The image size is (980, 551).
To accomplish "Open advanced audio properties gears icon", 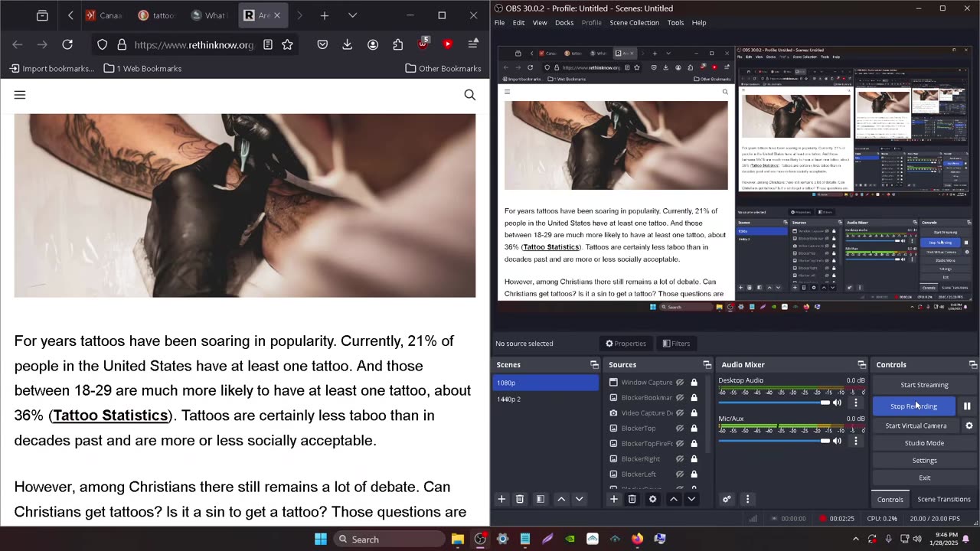I will (x=727, y=499).
